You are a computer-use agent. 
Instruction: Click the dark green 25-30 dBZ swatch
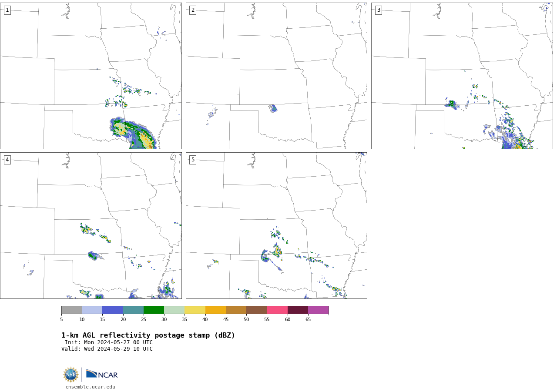click(154, 310)
